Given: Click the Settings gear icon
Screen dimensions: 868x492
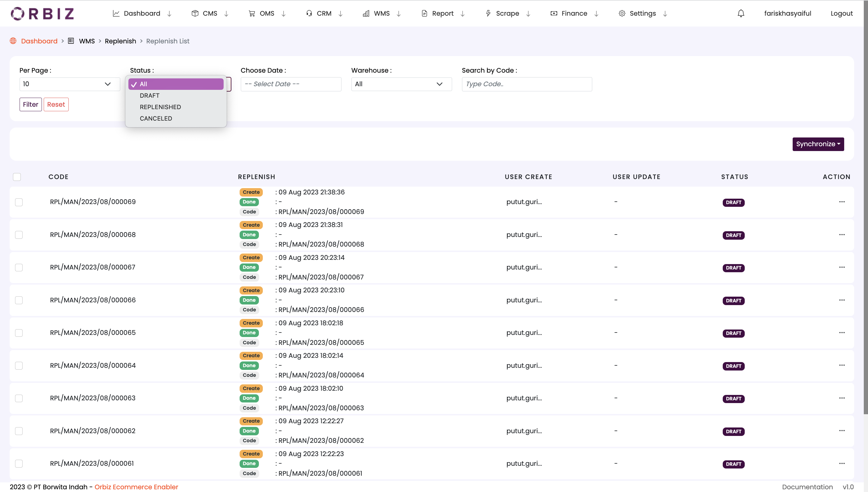Looking at the screenshot, I should pyautogui.click(x=622, y=14).
